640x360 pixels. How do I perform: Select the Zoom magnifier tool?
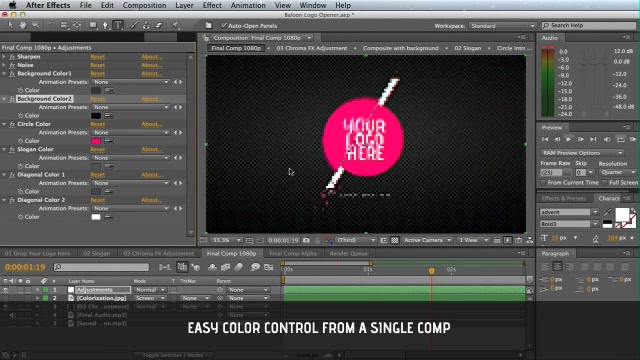pyautogui.click(x=36, y=25)
